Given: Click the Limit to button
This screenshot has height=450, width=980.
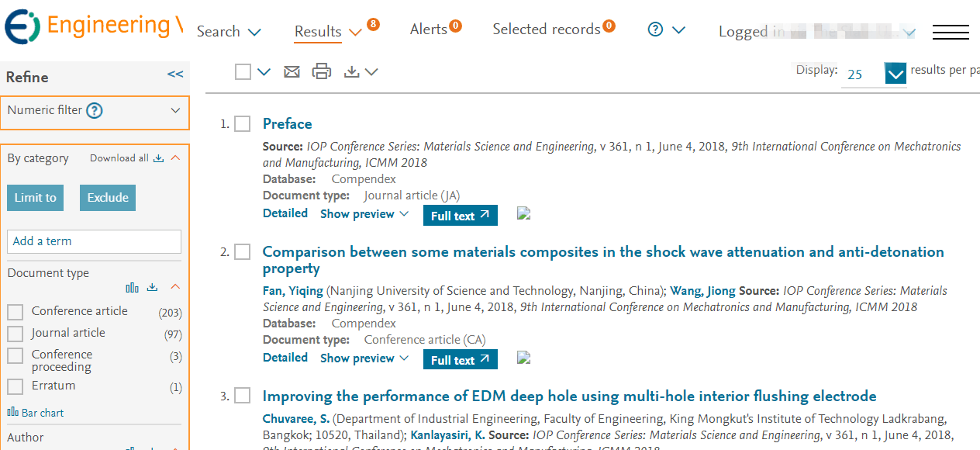Looking at the screenshot, I should point(36,198).
